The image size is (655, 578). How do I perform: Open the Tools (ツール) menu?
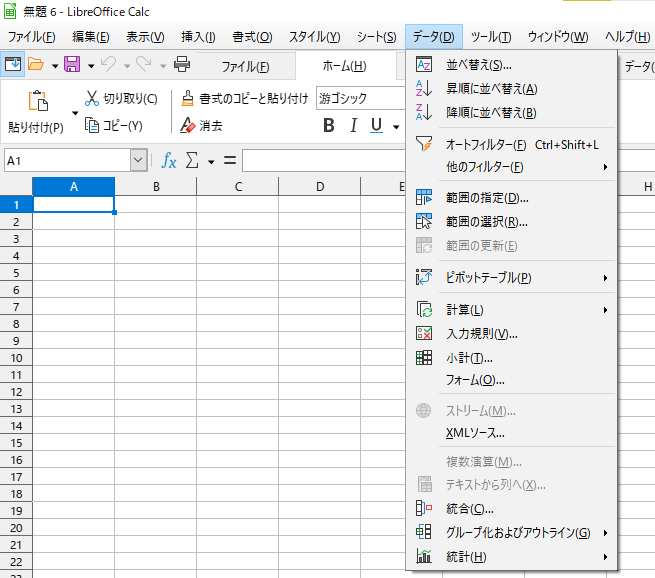[491, 37]
